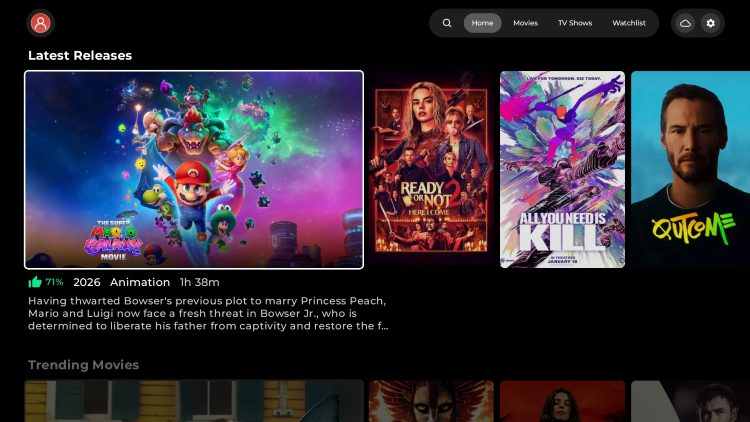Go to the TV Shows tab
Screen dimensions: 750x422
pyautogui.click(x=575, y=23)
